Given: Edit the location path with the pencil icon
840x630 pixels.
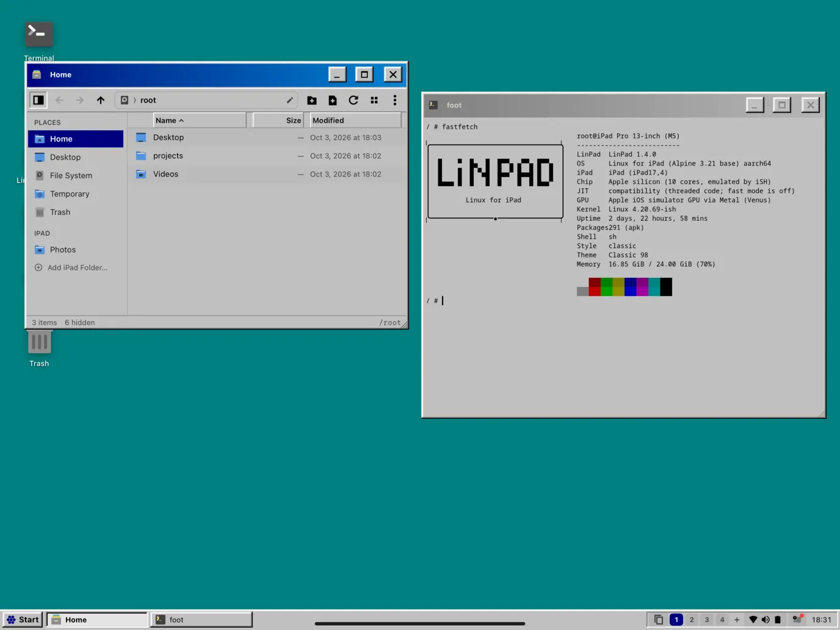Looking at the screenshot, I should pyautogui.click(x=290, y=100).
